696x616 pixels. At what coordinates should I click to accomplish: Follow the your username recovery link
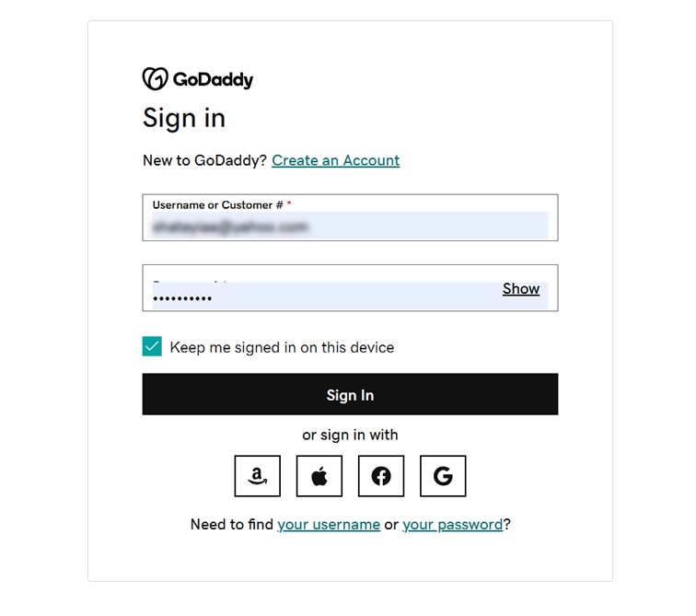coord(329,525)
